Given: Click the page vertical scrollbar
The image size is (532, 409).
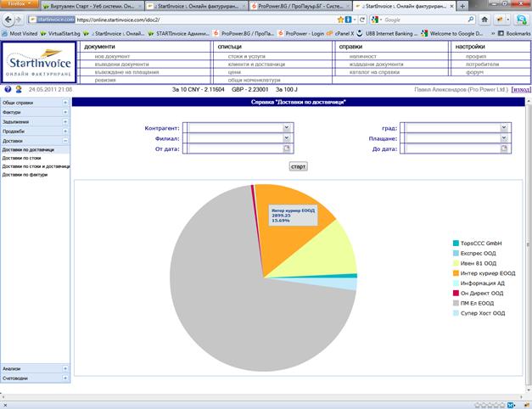Looking at the screenshot, I should click(x=528, y=244).
